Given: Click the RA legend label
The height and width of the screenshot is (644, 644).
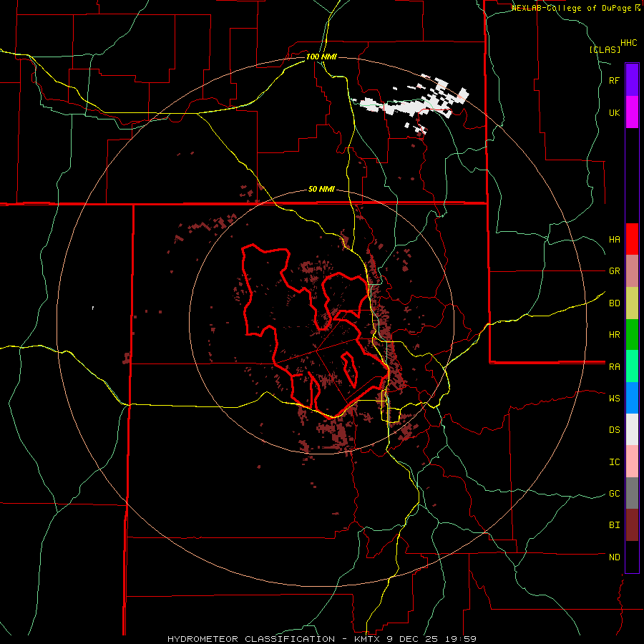Looking at the screenshot, I should [615, 367].
